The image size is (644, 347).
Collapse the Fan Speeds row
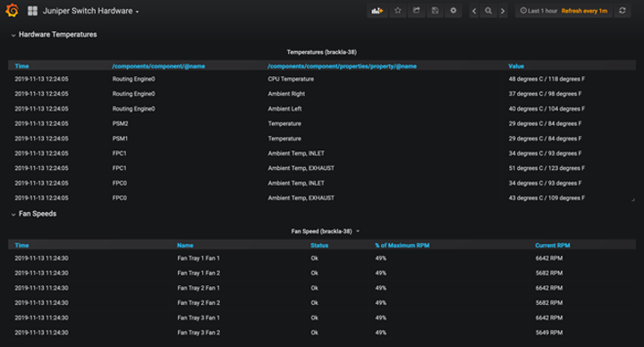click(x=34, y=214)
